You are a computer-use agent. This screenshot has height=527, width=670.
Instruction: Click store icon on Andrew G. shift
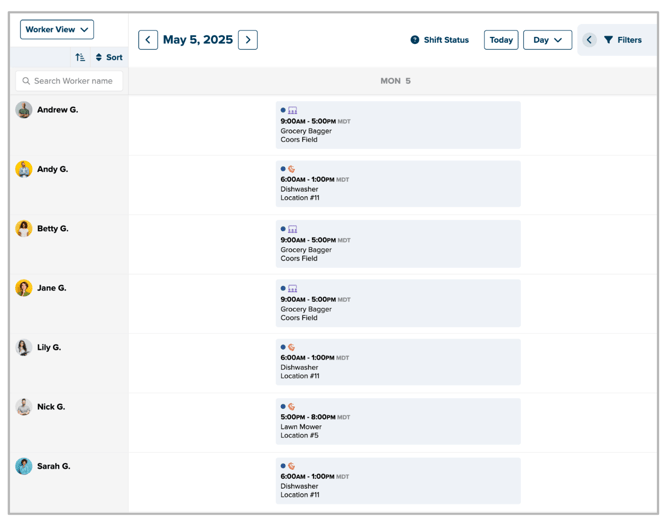pos(292,110)
